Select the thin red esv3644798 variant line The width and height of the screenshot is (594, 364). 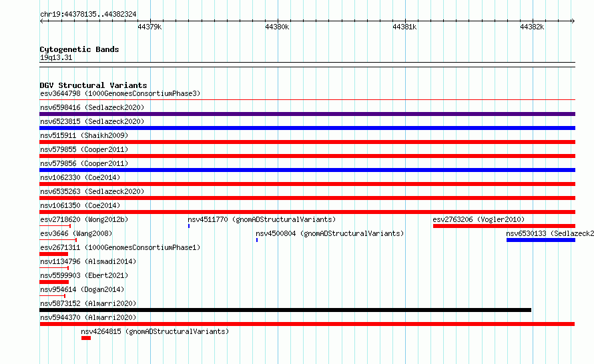pos(307,100)
